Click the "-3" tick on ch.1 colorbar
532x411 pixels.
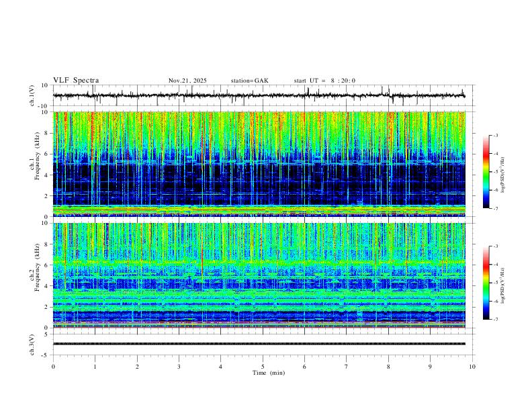(495, 135)
